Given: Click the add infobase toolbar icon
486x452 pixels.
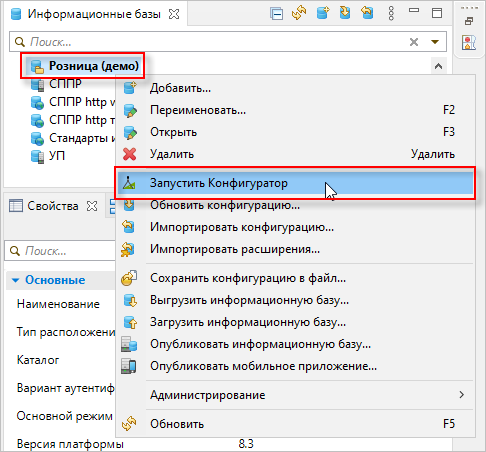Looking at the screenshot, I should click(323, 13).
